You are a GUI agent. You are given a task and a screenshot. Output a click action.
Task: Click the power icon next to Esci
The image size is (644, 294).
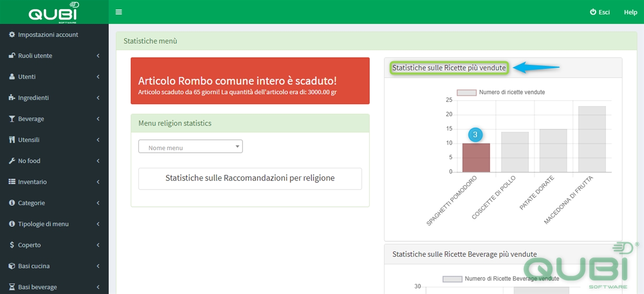click(x=593, y=12)
